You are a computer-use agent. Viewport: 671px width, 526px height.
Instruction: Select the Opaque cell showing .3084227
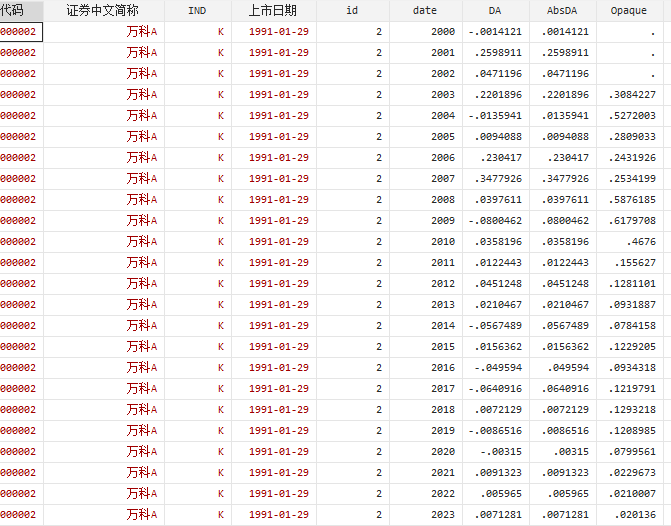632,95
